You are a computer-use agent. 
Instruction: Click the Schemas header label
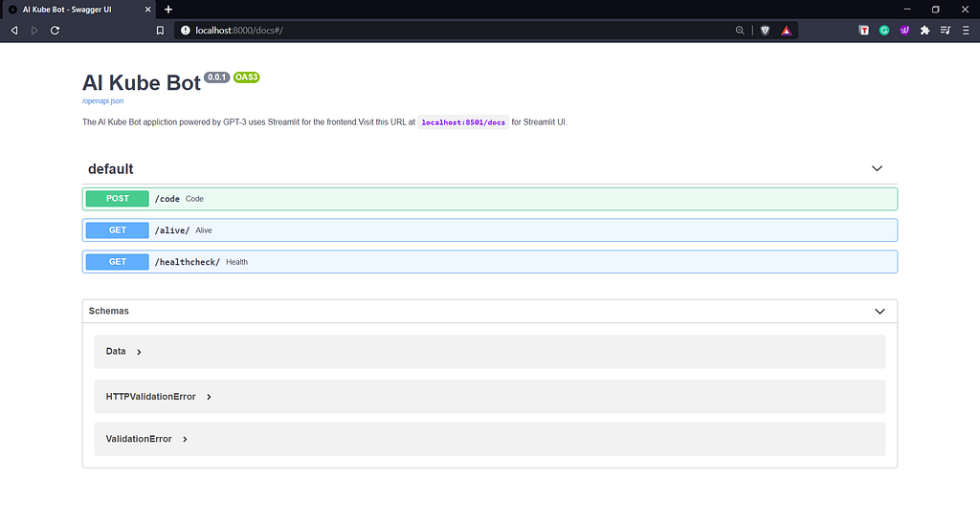109,311
